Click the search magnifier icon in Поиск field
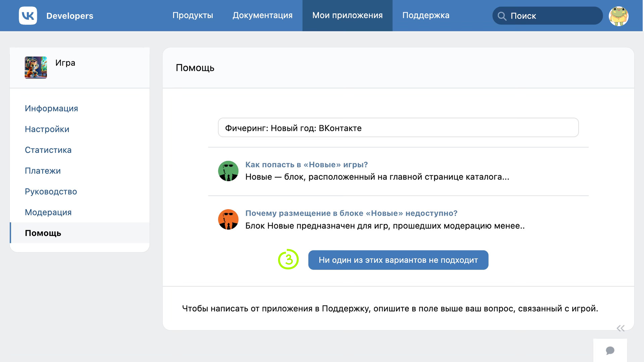 click(502, 16)
